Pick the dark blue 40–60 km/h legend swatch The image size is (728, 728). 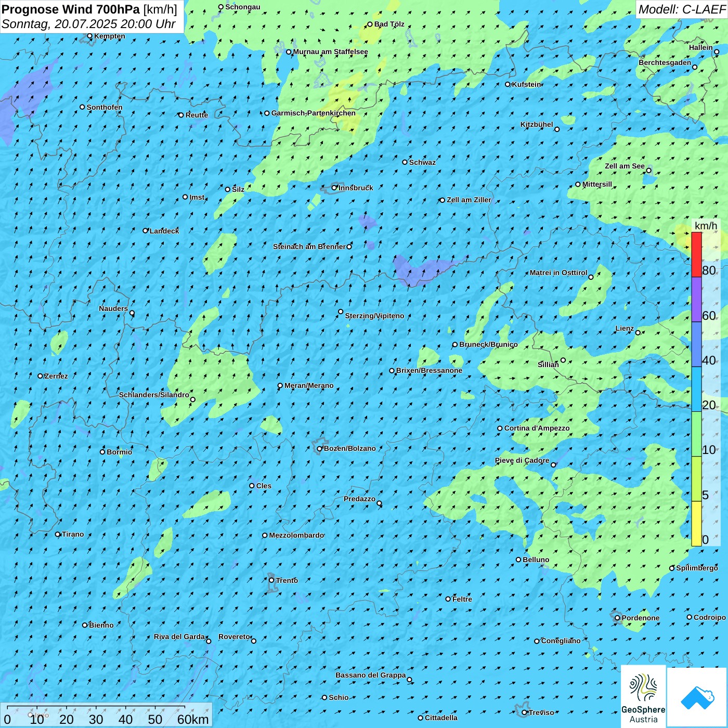pyautogui.click(x=696, y=344)
